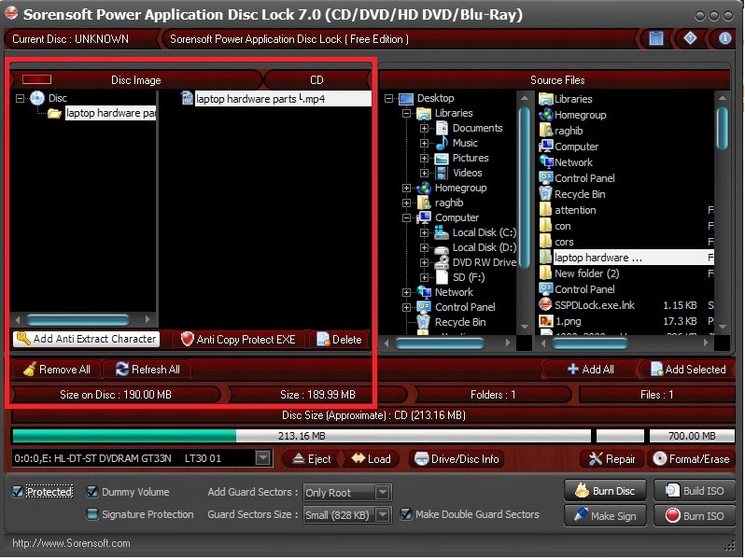The image size is (745, 560).
Task: Delete the selected disc image item
Action: coord(339,339)
